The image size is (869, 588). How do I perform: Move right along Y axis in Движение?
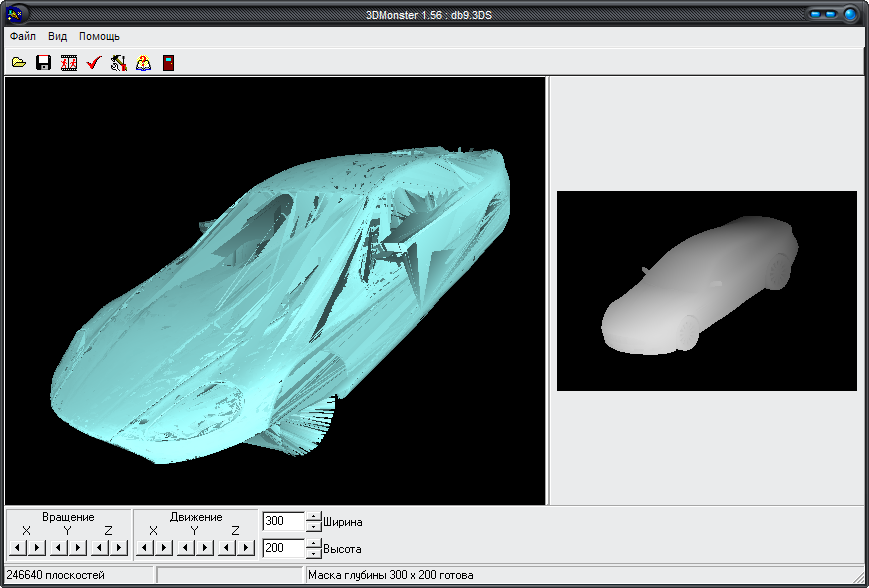point(205,547)
